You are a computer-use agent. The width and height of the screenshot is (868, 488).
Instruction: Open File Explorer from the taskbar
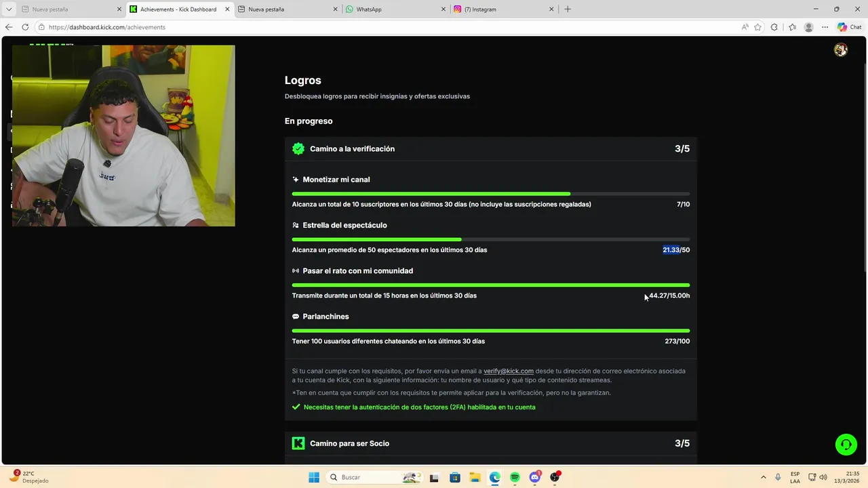pos(475,477)
